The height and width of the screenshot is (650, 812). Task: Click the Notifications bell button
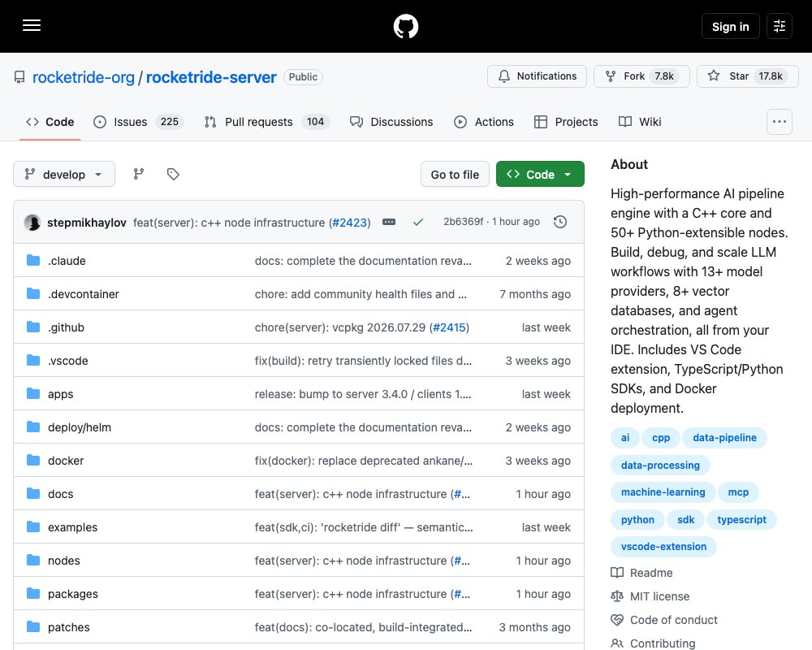(x=537, y=76)
